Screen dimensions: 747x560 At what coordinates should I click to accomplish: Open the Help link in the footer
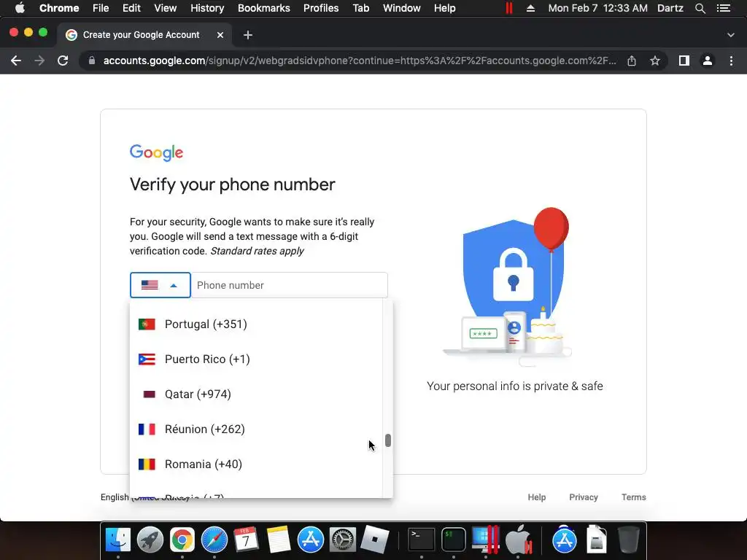pos(536,497)
